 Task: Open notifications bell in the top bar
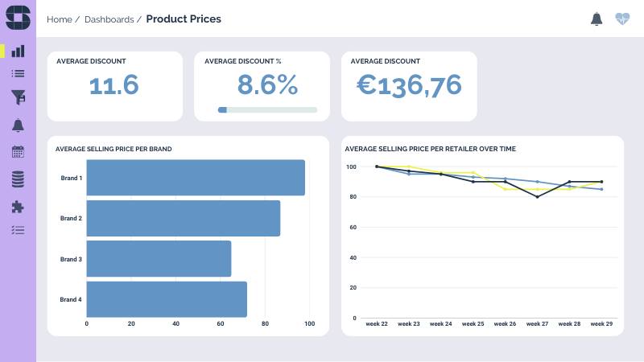[x=597, y=19]
